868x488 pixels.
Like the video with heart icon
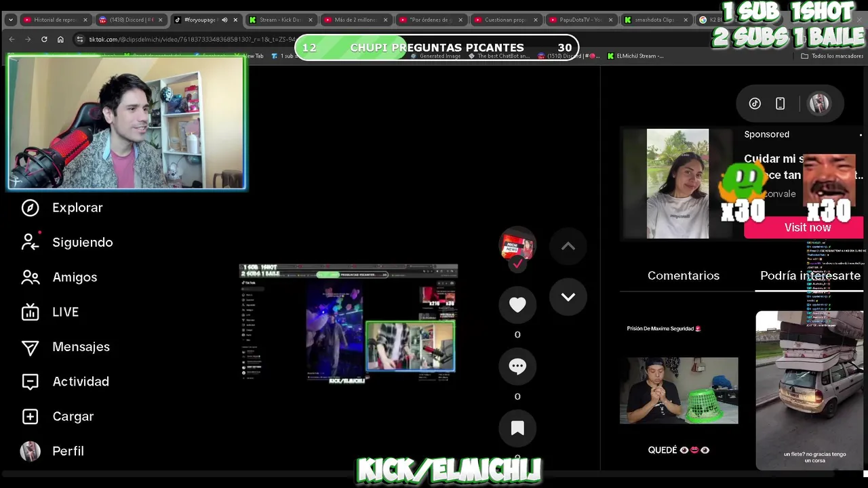tap(517, 305)
